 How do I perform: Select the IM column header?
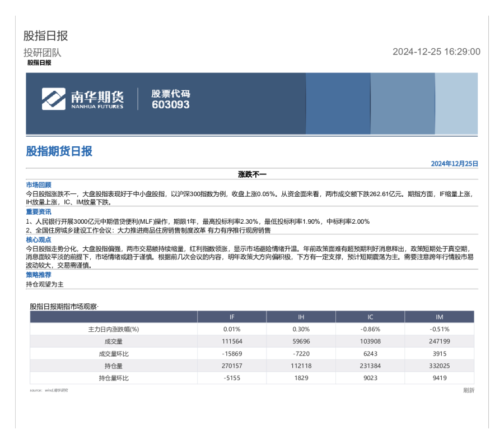[438, 317]
